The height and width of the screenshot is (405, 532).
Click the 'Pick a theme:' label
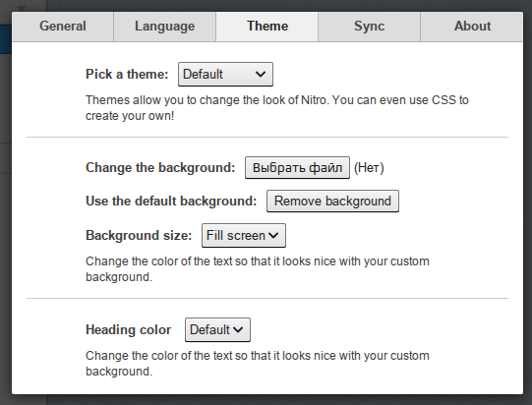127,74
